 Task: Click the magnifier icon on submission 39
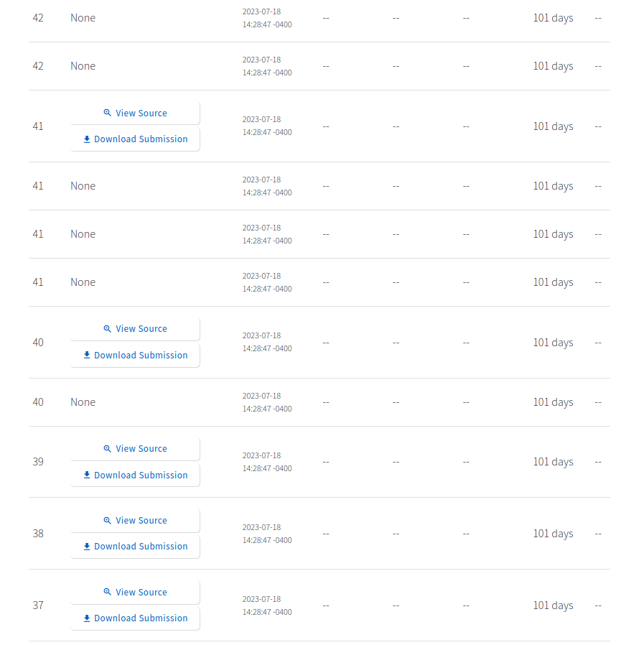click(107, 448)
